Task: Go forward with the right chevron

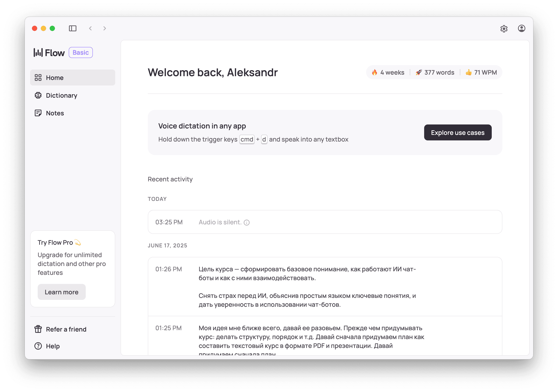Action: [x=105, y=28]
